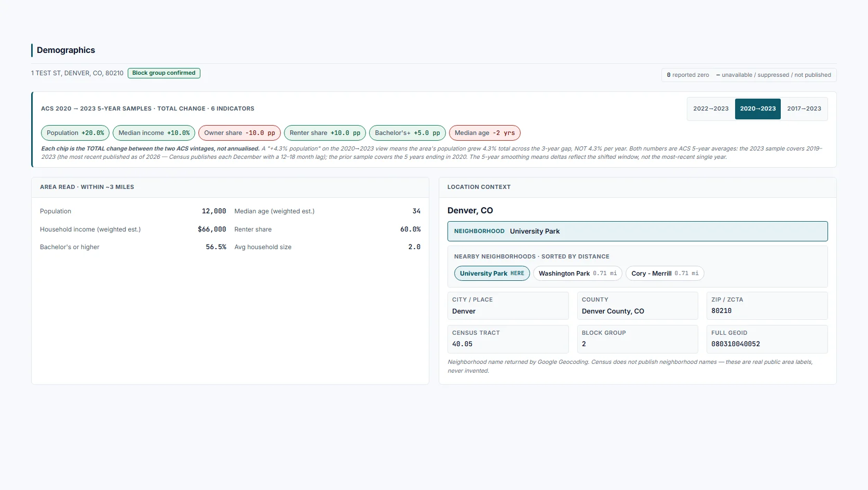Click the Renter share +10.0 pp chip
Screen dimensions: 868x490
[x=325, y=133]
